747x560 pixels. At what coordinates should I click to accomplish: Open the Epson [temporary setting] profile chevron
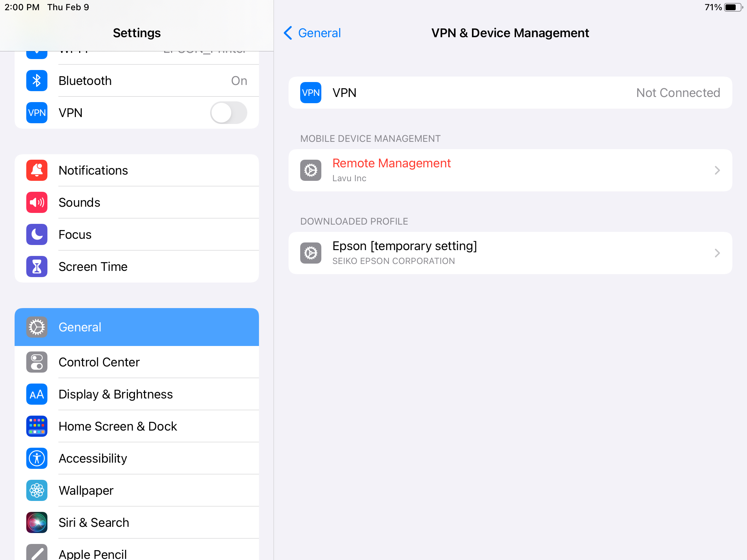(510, 253)
